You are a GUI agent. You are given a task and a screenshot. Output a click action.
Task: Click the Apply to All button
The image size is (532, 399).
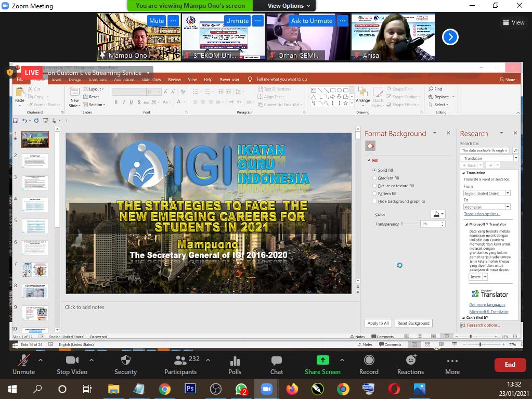click(x=378, y=323)
